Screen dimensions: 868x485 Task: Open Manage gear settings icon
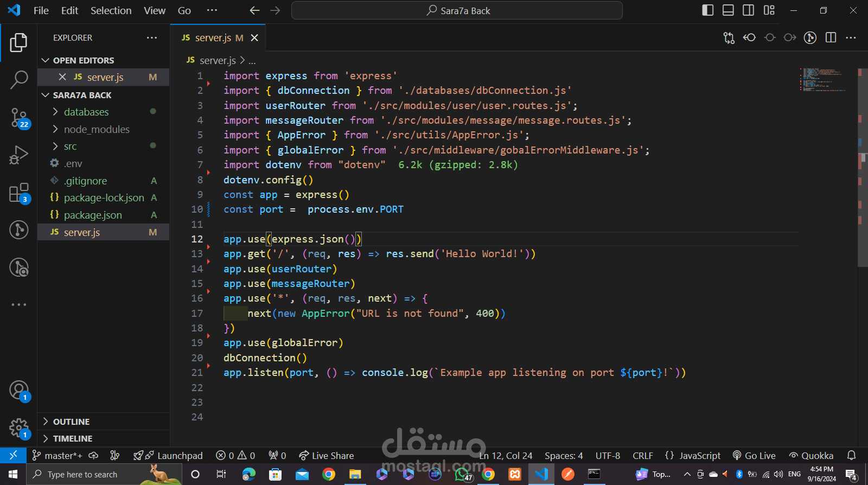pyautogui.click(x=19, y=427)
